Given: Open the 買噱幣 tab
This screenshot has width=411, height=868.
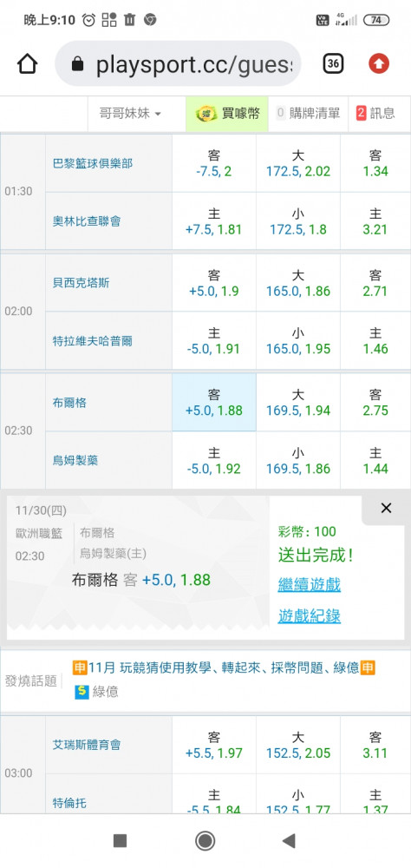Looking at the screenshot, I should (x=227, y=114).
